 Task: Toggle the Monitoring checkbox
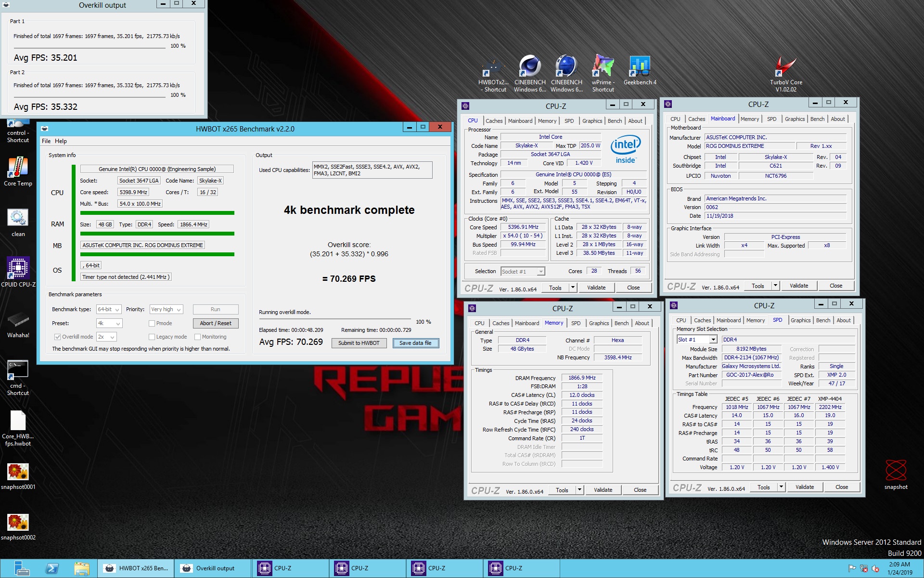click(x=197, y=337)
